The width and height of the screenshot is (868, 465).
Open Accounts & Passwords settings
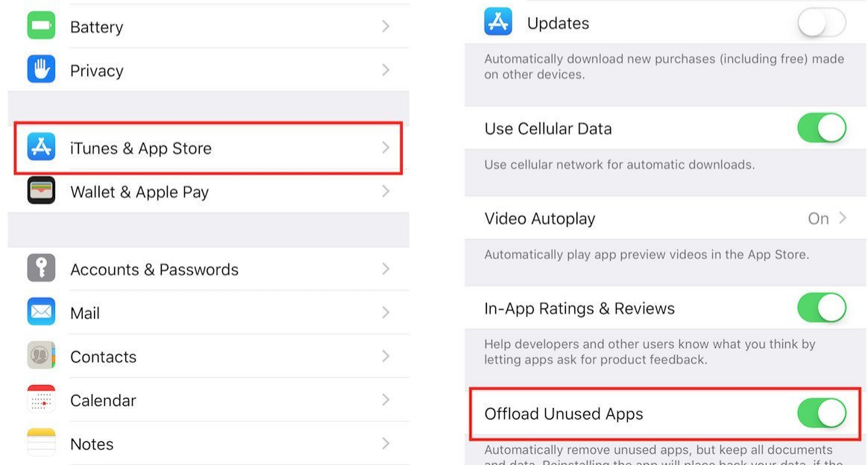(x=208, y=269)
